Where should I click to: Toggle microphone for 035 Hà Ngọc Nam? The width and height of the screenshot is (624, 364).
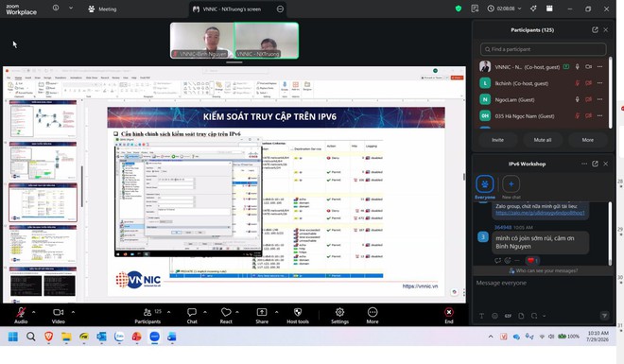[577, 115]
